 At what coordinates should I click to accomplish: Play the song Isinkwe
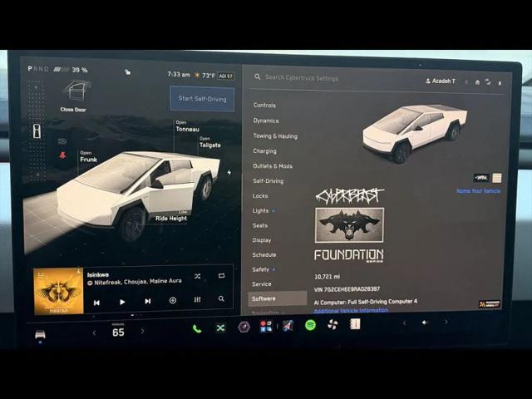click(x=122, y=302)
